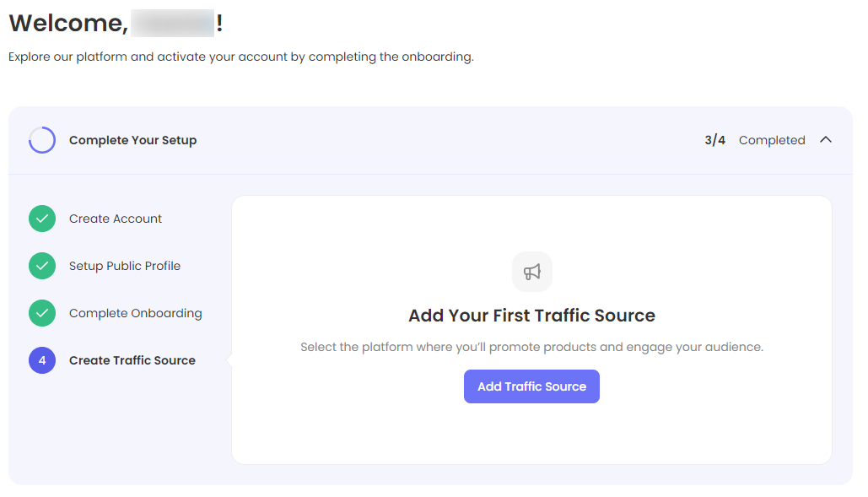The height and width of the screenshot is (497, 868).
Task: Click the 3/4 progress counter
Action: pos(714,140)
